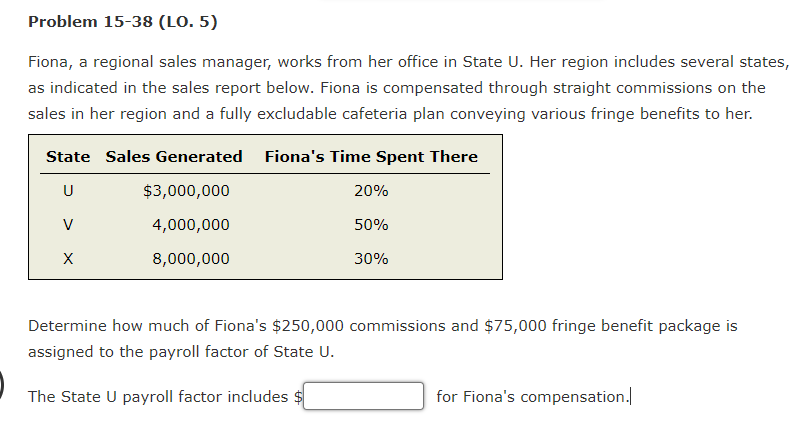Click the 4,000,000 sales value
801x427 pixels.
point(191,225)
